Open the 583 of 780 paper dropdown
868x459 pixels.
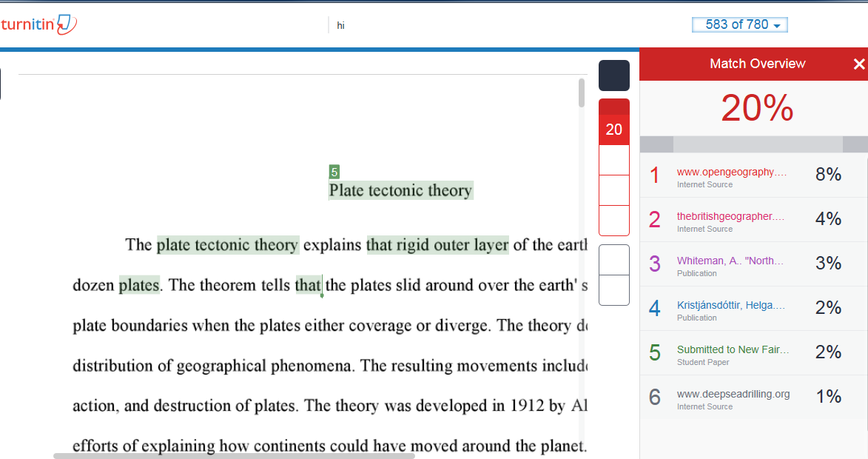tap(739, 25)
